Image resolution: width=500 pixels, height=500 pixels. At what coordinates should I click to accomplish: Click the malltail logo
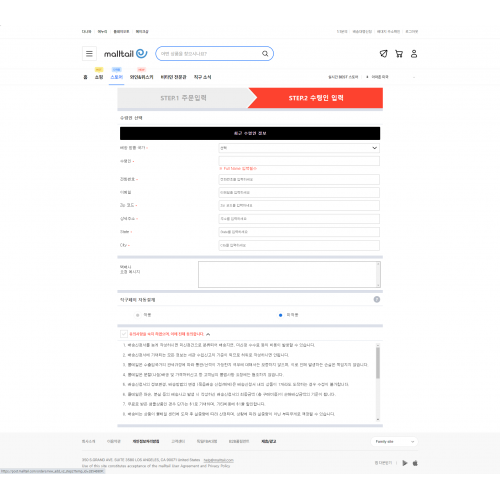pos(126,54)
